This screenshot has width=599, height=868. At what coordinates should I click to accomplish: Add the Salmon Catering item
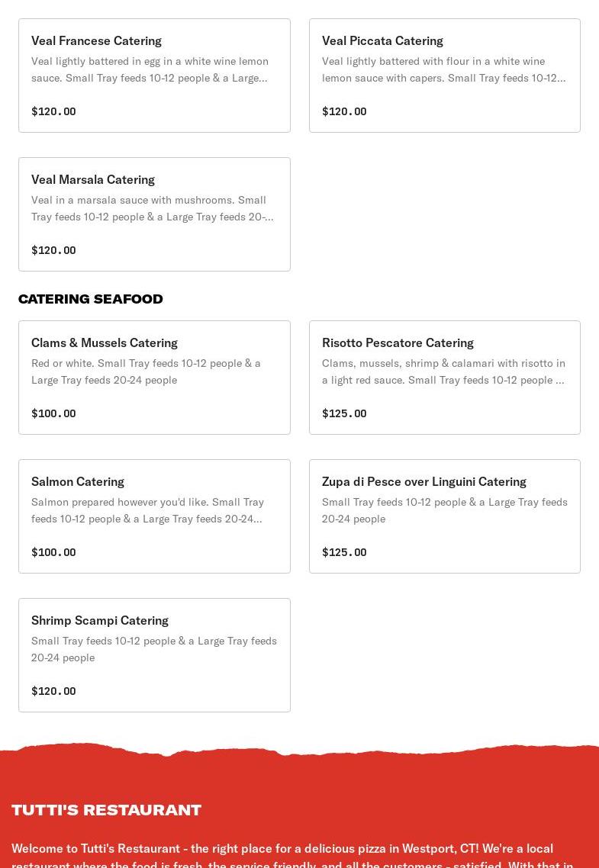pyautogui.click(x=78, y=481)
